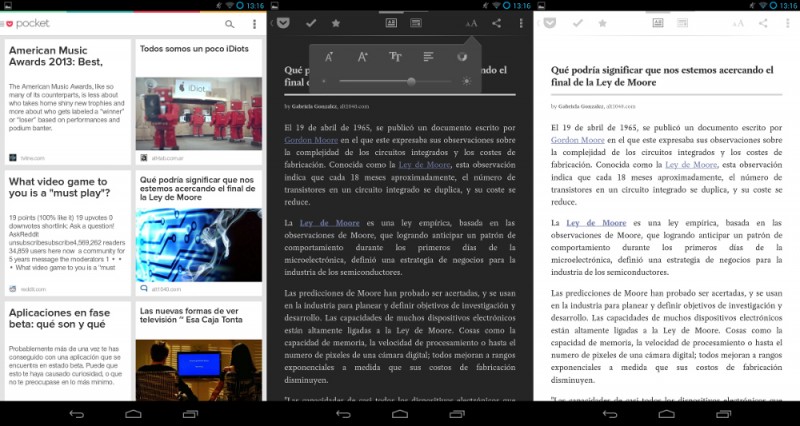The height and width of the screenshot is (426, 800).
Task: Switch to article view in light reader
Action: click(658, 23)
